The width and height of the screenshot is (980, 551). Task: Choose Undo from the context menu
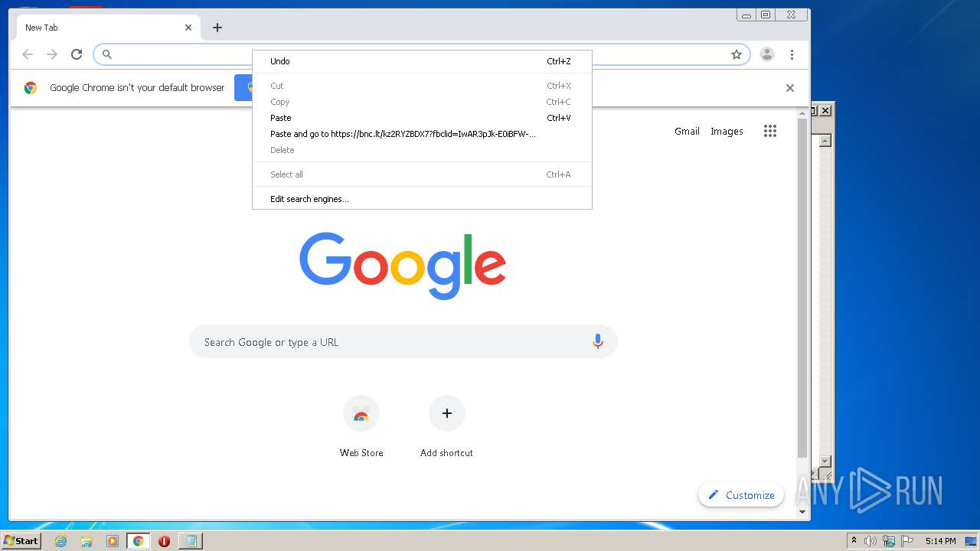pyautogui.click(x=422, y=61)
